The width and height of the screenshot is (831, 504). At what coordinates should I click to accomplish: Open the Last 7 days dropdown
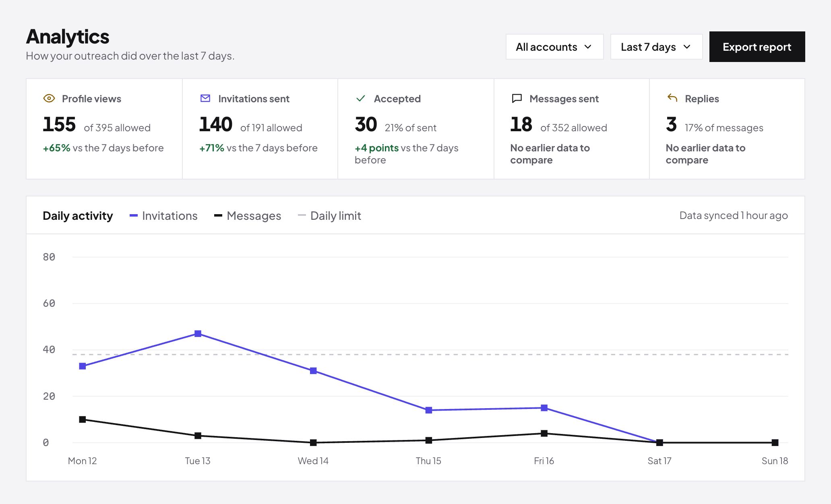click(656, 47)
